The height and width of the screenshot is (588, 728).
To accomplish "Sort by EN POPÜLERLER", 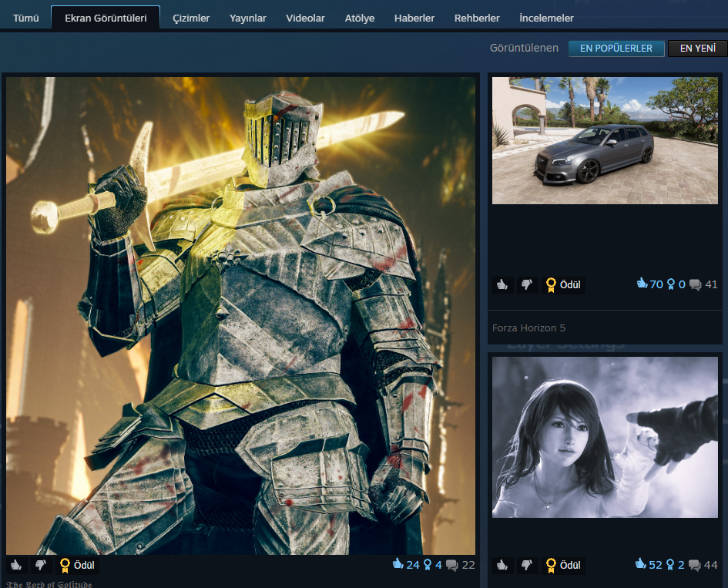I will (616, 49).
